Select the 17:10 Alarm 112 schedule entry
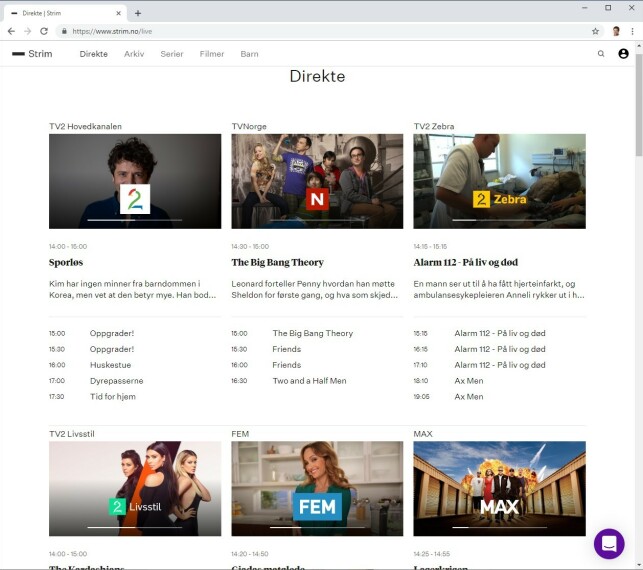The height and width of the screenshot is (570, 643). 499,365
